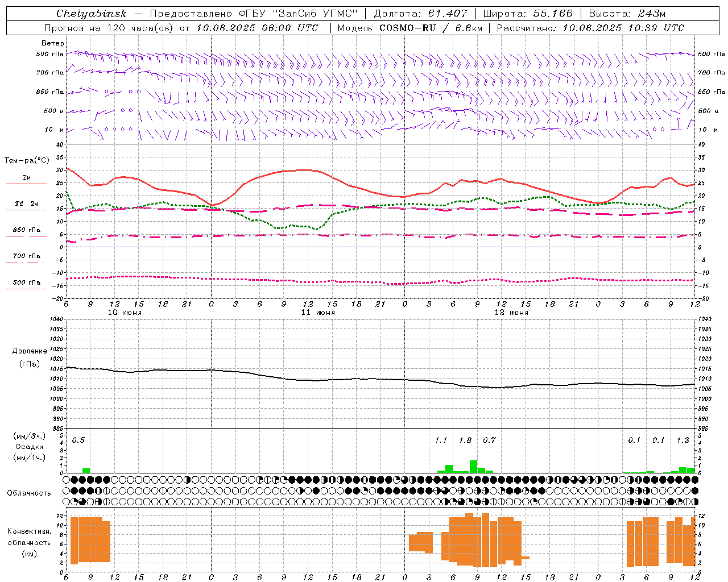
Task: Select the Рассчитано 10.06.2025 10:39 UTC timestamp
Action: tap(591, 28)
